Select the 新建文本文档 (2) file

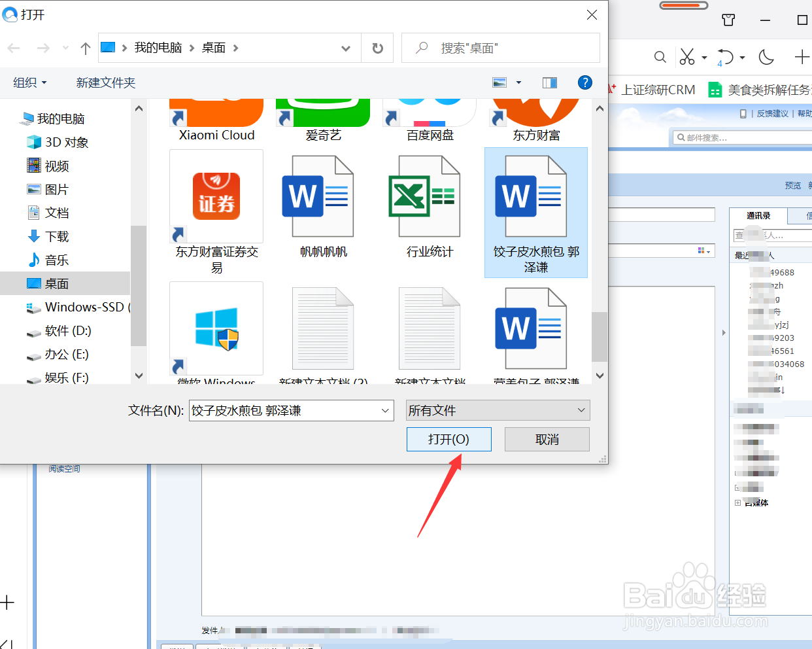pos(323,334)
